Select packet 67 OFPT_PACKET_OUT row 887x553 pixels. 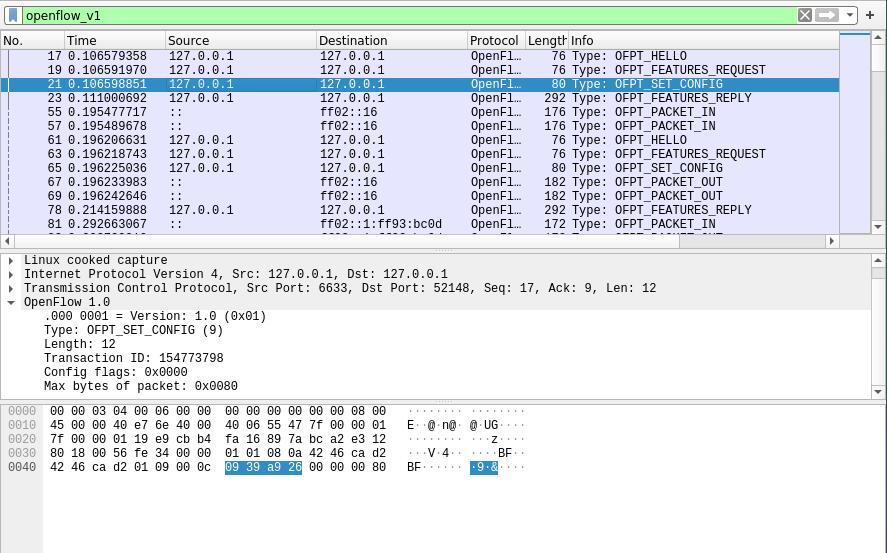coord(420,182)
